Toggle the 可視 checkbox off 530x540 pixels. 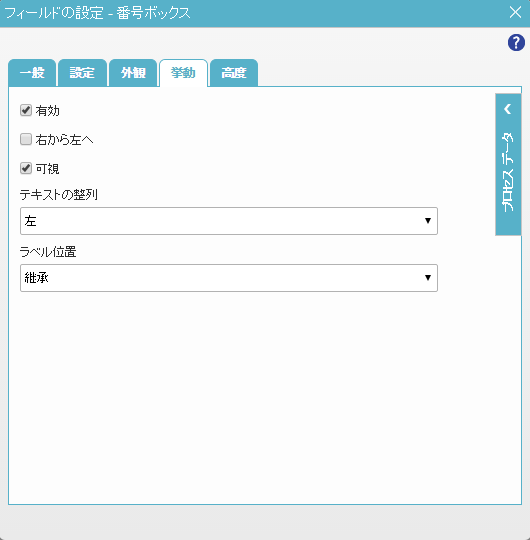pos(26,168)
